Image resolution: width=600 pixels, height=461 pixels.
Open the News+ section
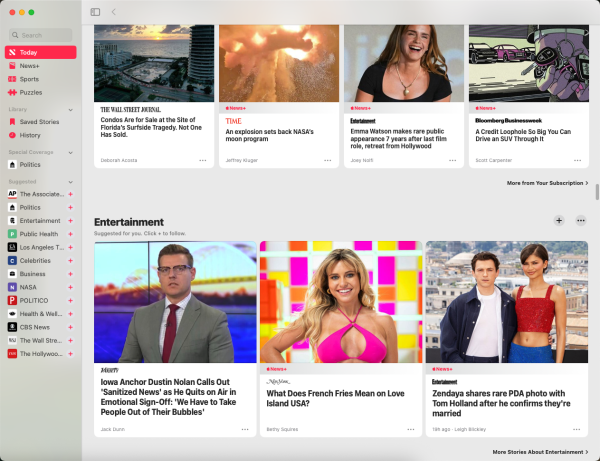pyautogui.click(x=41, y=66)
